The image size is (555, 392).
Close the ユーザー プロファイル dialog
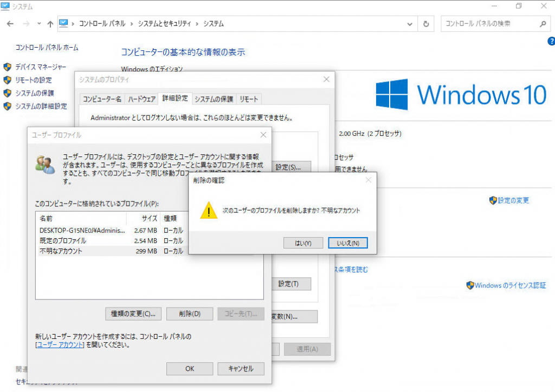click(x=263, y=135)
